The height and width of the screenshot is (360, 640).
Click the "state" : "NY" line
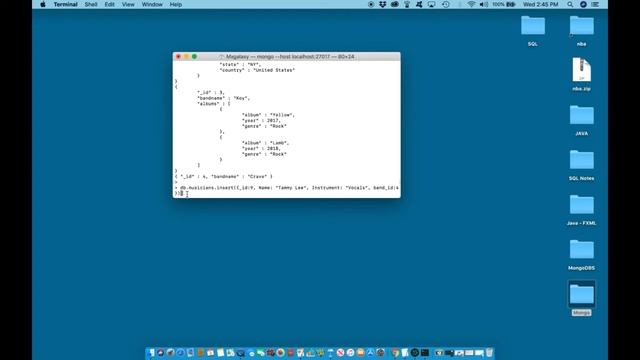[240, 64]
